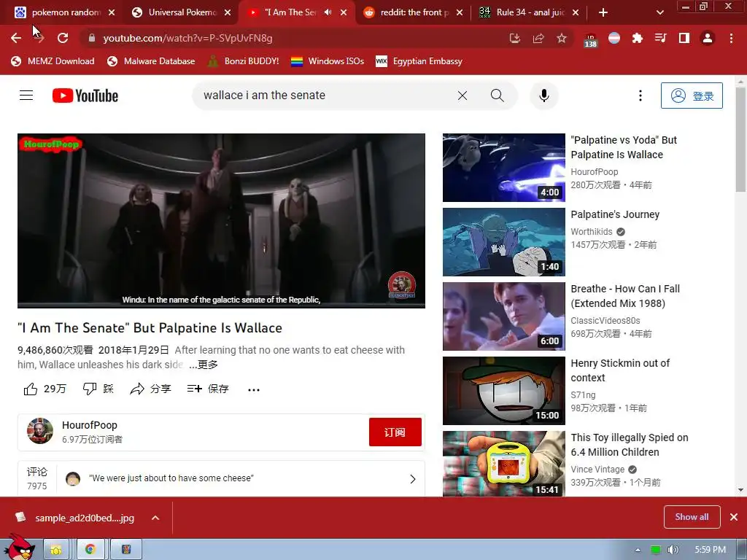Expand the tab search dropdown arrow

coord(659,12)
